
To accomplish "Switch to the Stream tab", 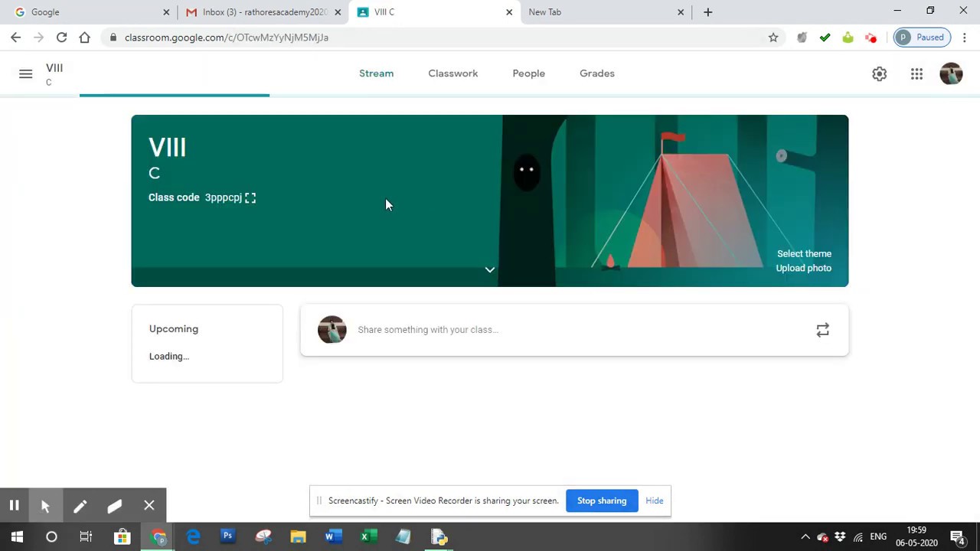I will 376,73.
